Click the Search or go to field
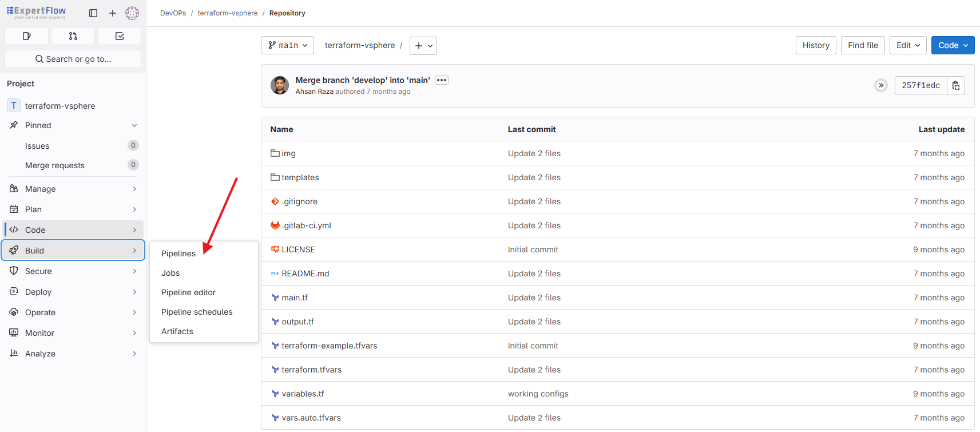The width and height of the screenshot is (980, 432). (73, 59)
